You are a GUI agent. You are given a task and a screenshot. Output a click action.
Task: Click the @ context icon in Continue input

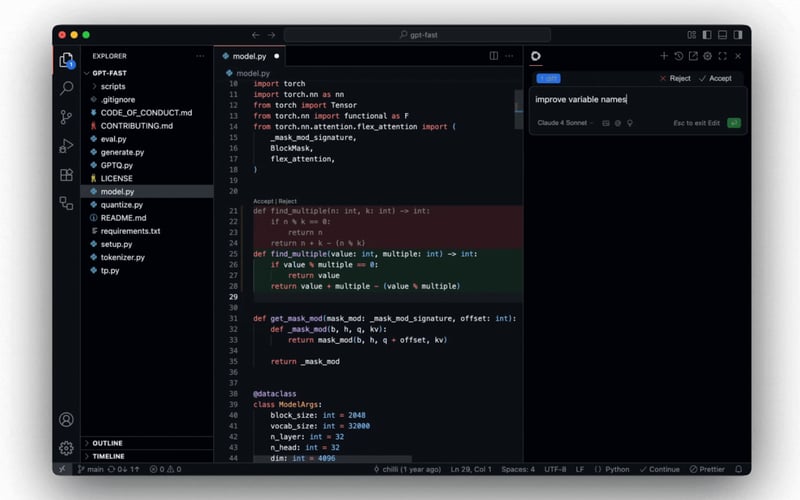coord(618,123)
